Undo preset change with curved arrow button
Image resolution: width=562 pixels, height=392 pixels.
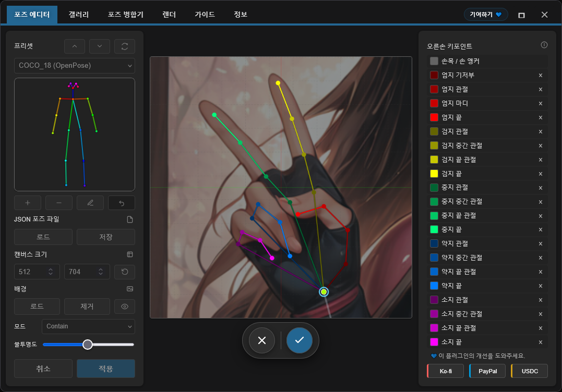click(x=122, y=203)
